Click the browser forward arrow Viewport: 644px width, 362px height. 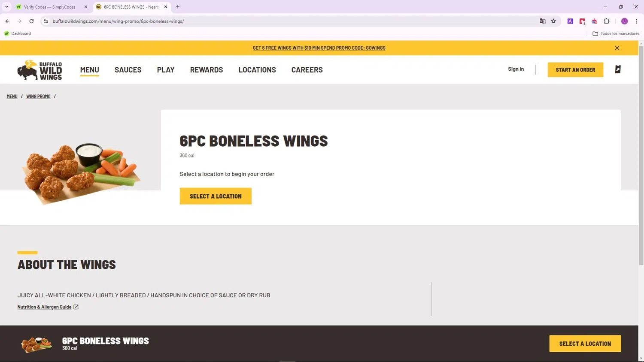[19, 21]
